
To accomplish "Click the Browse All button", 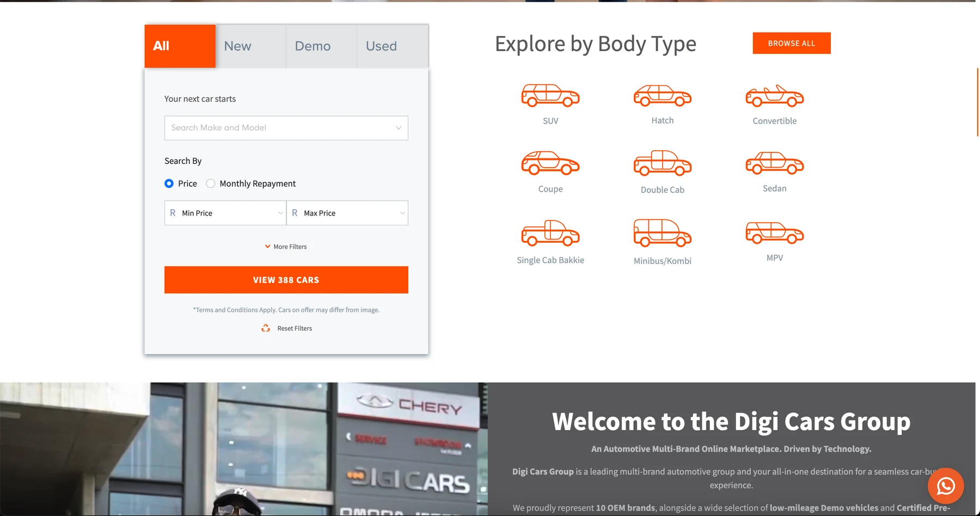I will [792, 43].
